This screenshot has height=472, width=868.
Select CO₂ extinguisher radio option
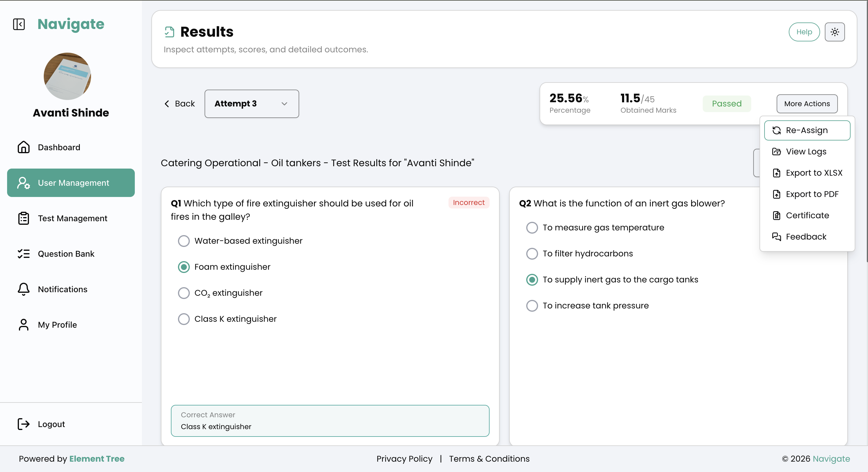184,293
